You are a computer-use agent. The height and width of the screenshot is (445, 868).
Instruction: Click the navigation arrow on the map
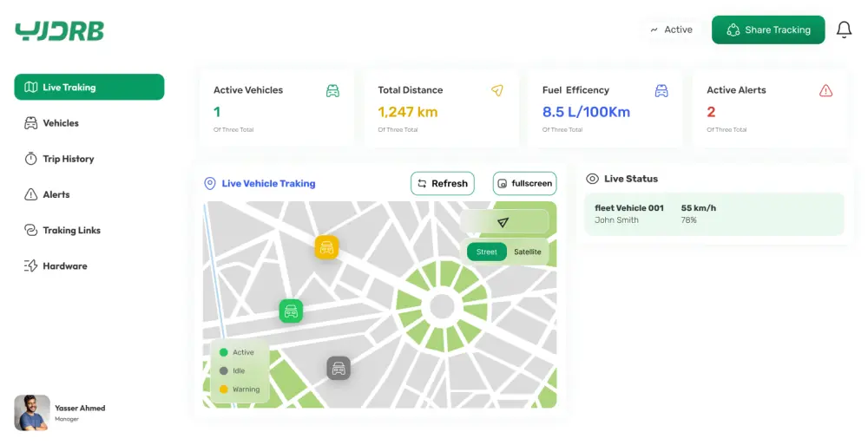pyautogui.click(x=503, y=222)
